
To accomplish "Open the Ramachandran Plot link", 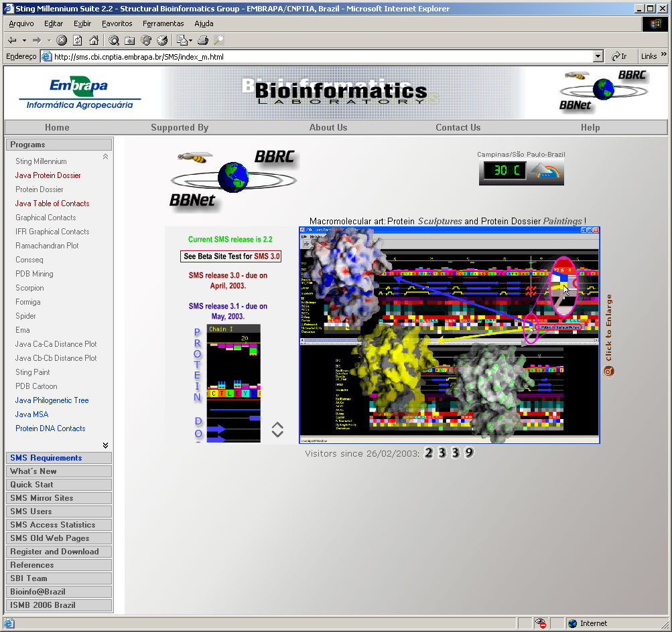I will [47, 245].
